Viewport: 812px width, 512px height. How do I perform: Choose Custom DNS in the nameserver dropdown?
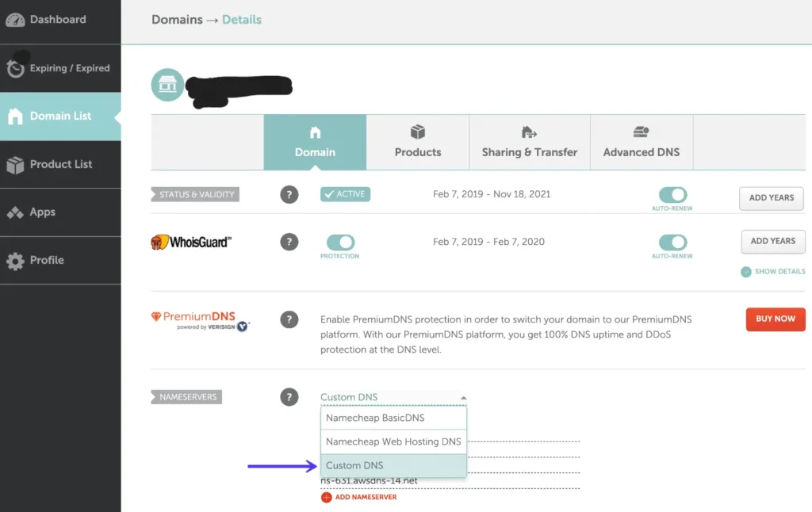pyautogui.click(x=355, y=465)
